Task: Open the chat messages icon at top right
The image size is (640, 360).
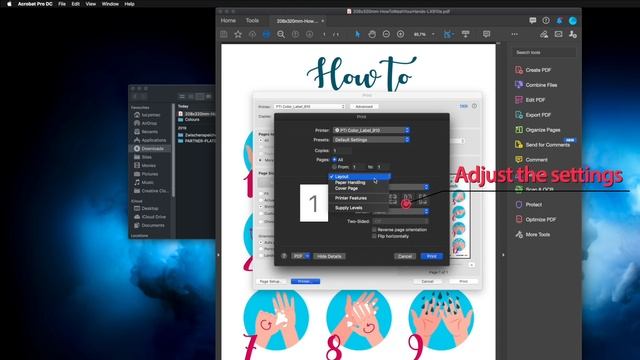Action: pos(533,20)
